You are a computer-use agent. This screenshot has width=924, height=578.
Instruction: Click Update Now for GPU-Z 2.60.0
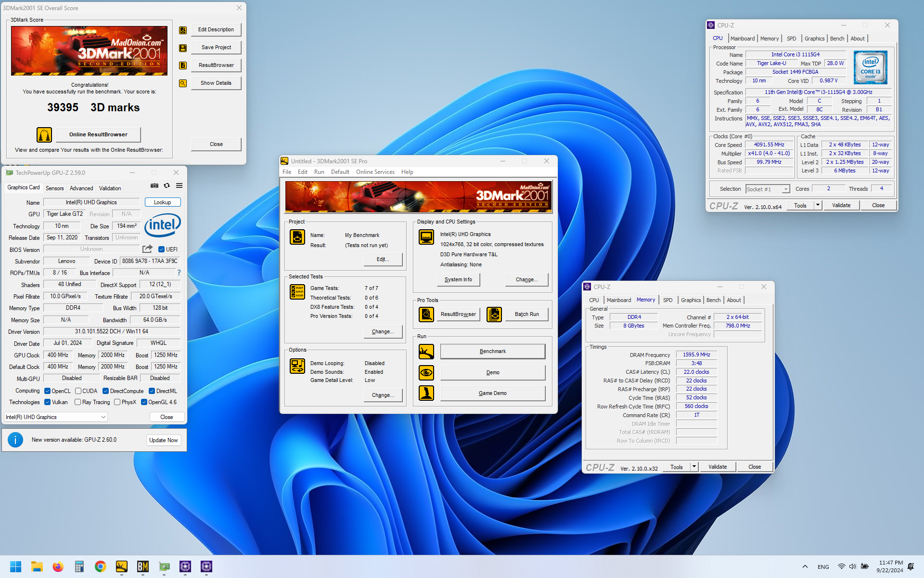point(163,440)
